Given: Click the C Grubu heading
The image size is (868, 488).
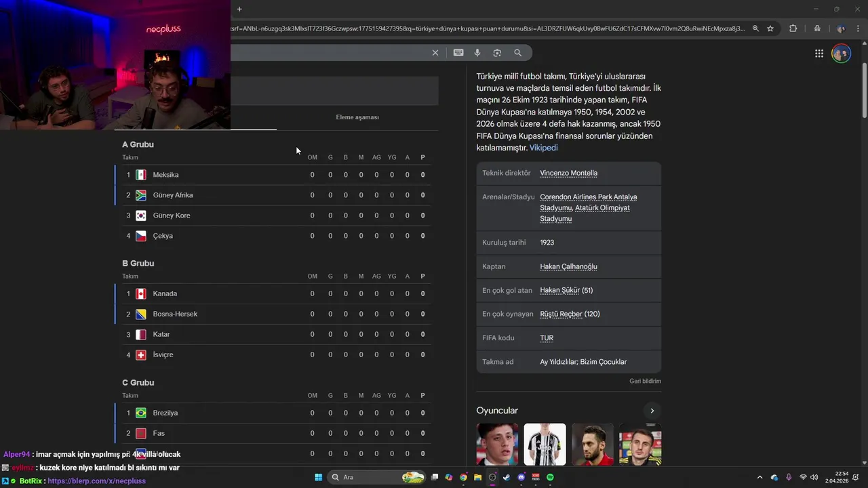Looking at the screenshot, I should [138, 382].
